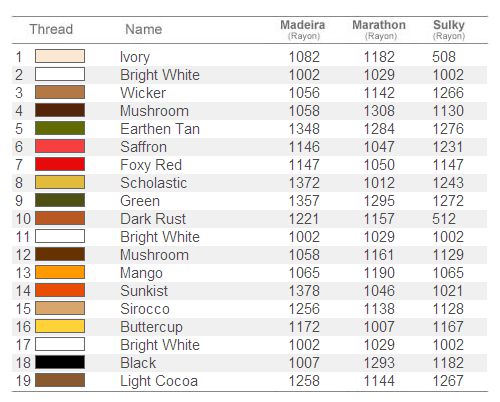Select the Scholastic yellow swatch
Screen dimensions: 500x402
coord(60,182)
